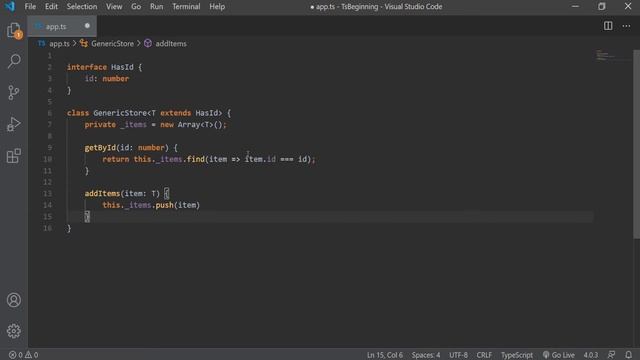Open the Run menu

click(156, 7)
